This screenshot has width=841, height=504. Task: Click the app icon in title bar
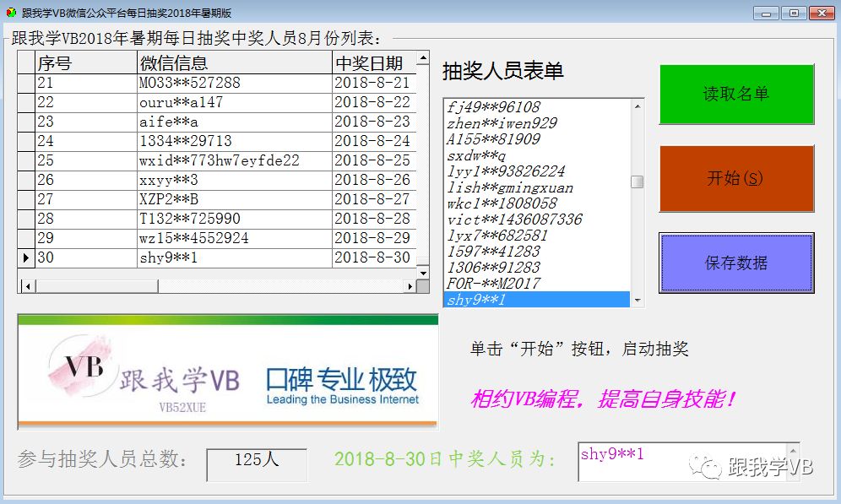click(11, 13)
